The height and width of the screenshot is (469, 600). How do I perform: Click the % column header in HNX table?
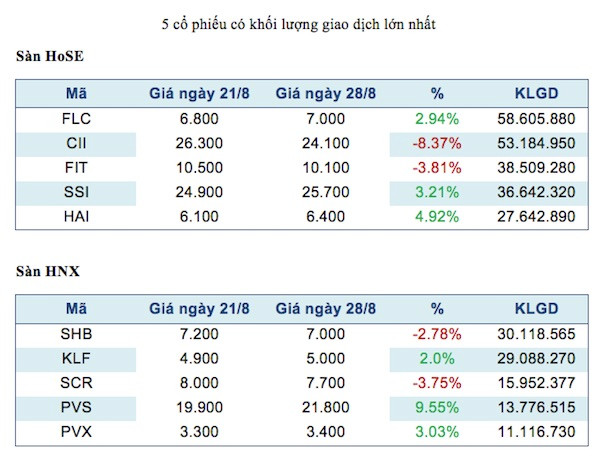point(436,308)
